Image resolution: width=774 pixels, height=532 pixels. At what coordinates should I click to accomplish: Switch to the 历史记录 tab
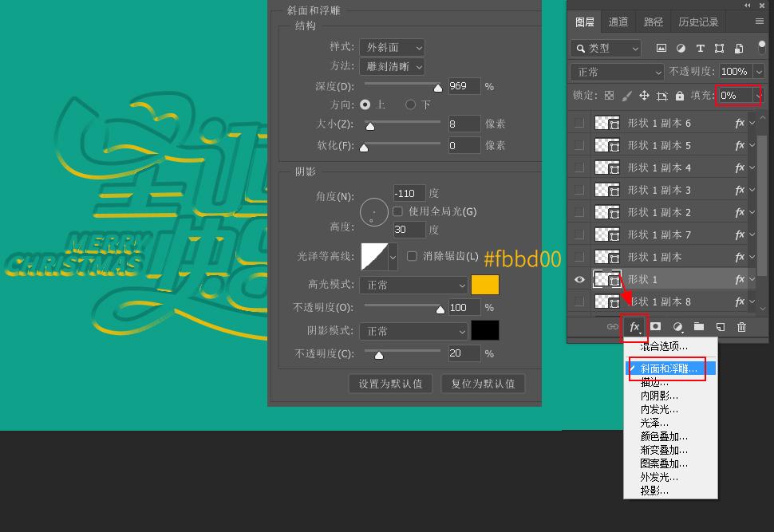(x=698, y=22)
